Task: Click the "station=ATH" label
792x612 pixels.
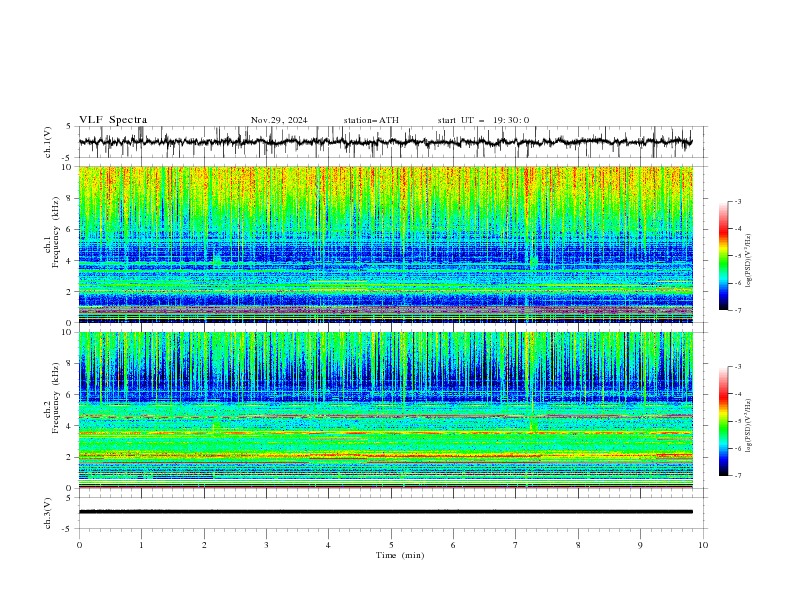Action: (x=371, y=120)
